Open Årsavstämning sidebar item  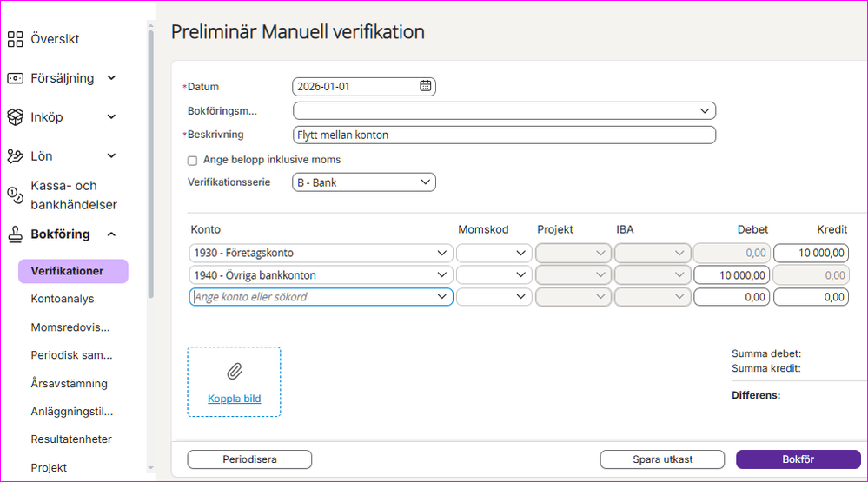point(70,384)
